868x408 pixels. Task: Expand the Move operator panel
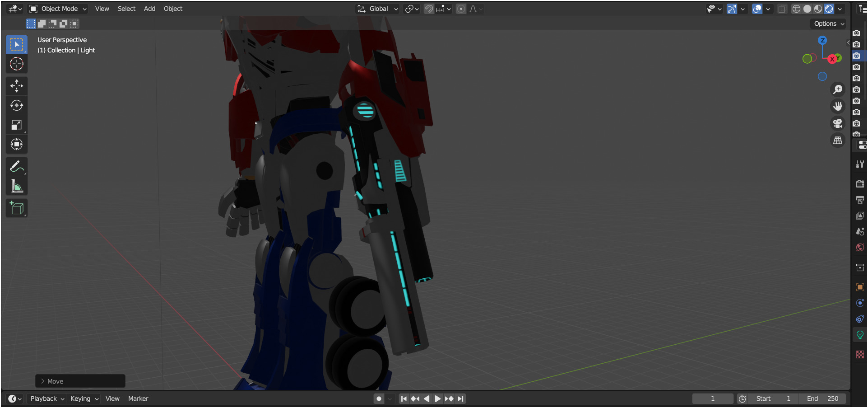pyautogui.click(x=80, y=381)
